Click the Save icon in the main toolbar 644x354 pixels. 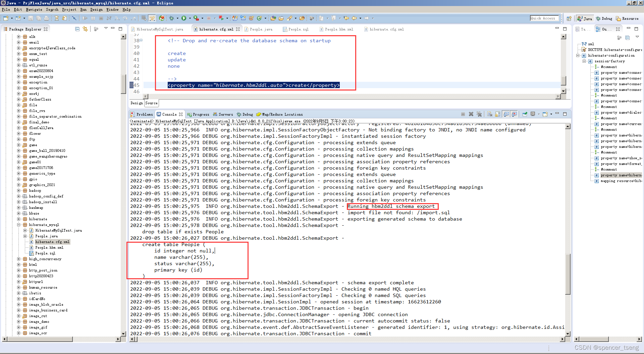31,18
